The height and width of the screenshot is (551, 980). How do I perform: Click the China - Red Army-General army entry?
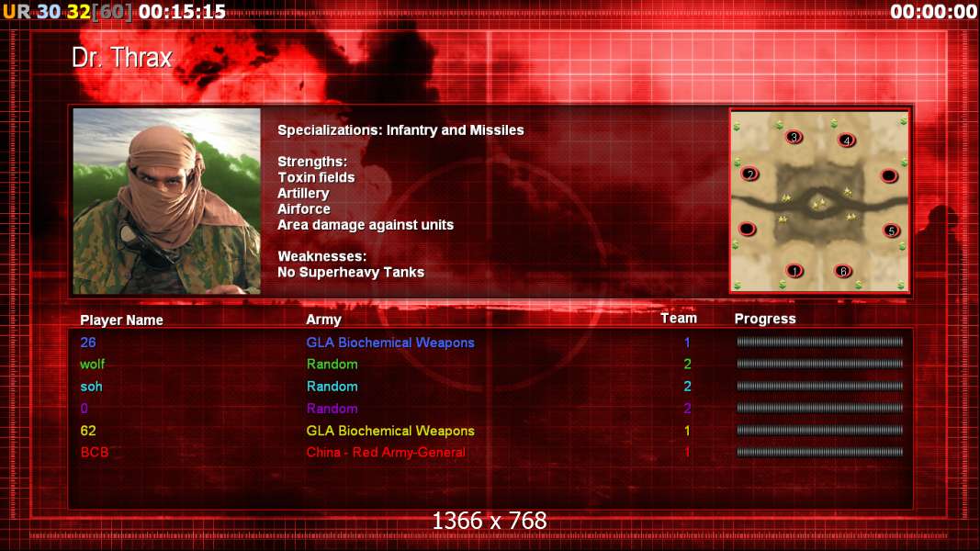[x=386, y=453]
